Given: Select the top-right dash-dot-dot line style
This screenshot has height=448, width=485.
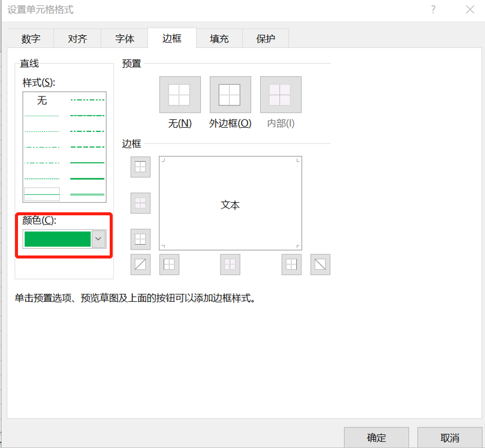Looking at the screenshot, I should pyautogui.click(x=87, y=100).
